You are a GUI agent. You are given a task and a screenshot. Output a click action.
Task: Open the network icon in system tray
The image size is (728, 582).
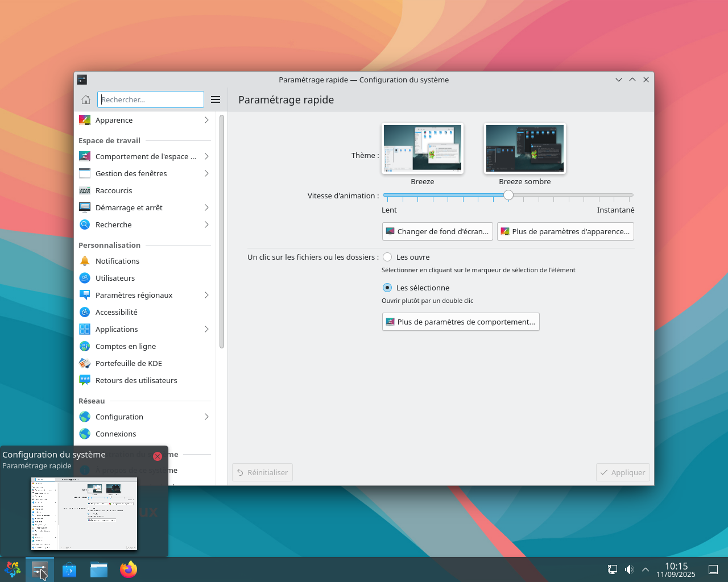[613, 569]
